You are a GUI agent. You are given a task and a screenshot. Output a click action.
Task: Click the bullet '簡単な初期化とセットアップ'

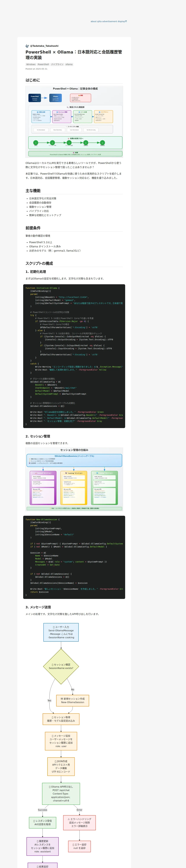pos(45,215)
